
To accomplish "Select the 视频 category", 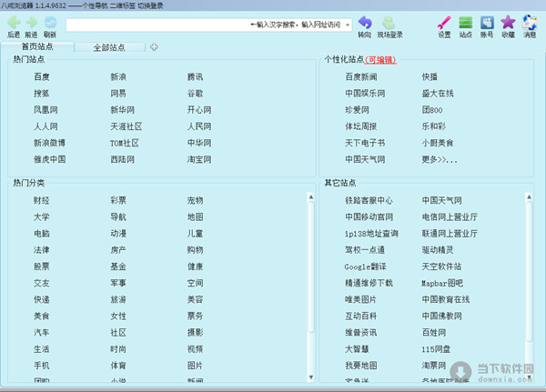I will pos(195,349).
